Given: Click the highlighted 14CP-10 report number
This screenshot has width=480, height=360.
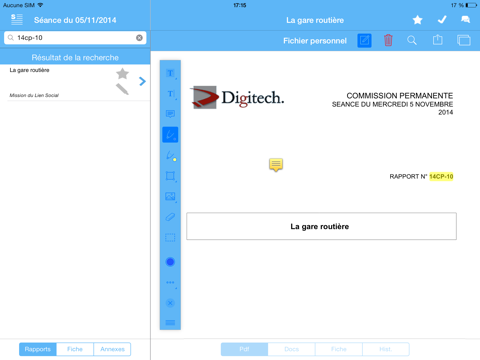Looking at the screenshot, I should (x=441, y=176).
